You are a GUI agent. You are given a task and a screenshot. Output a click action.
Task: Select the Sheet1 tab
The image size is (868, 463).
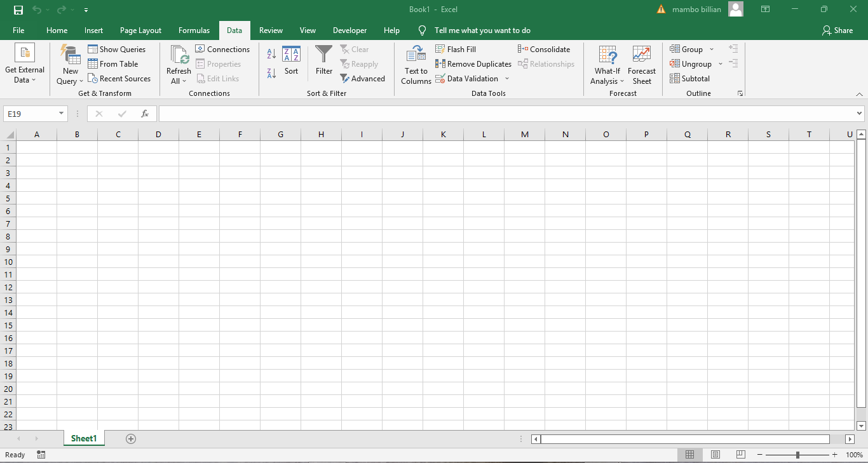pyautogui.click(x=84, y=439)
